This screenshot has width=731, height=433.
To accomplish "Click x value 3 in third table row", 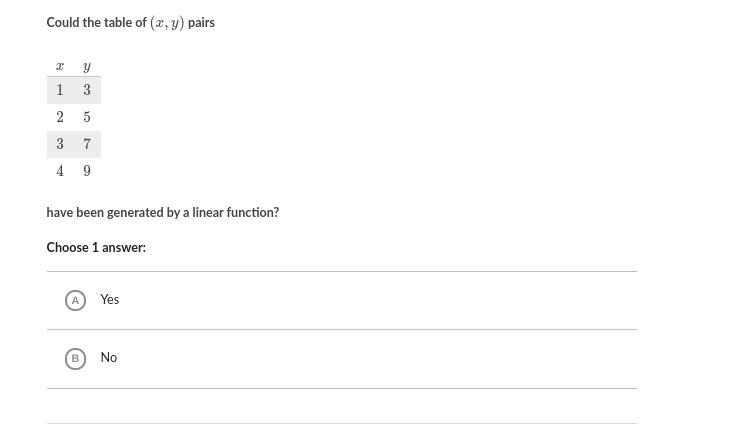I will click(60, 144).
